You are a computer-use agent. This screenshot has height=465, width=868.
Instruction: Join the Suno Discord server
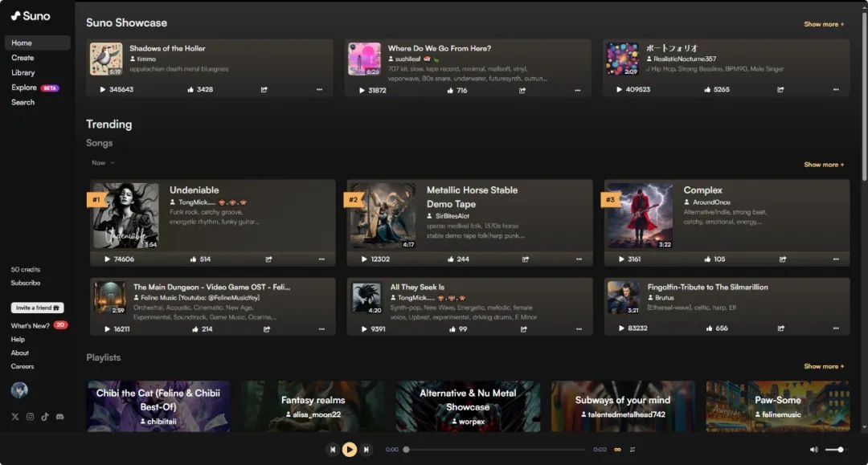coord(59,417)
